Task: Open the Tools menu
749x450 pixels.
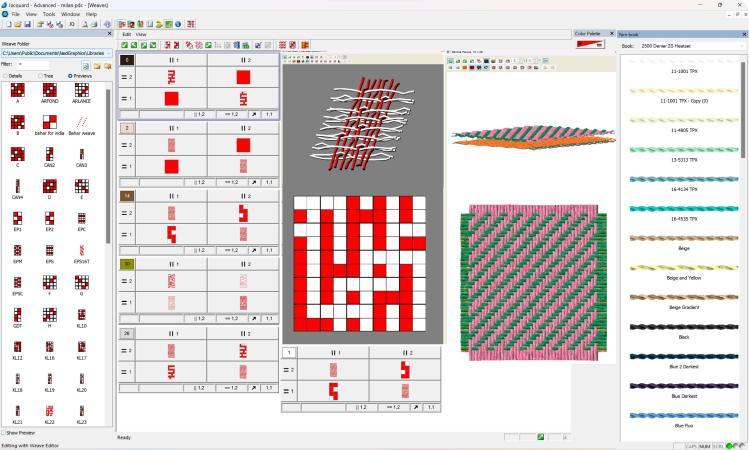Action: [48, 14]
